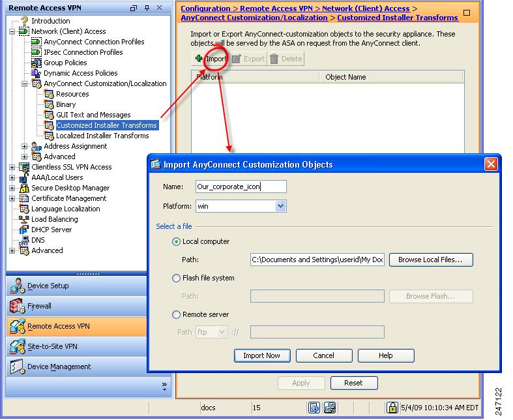Click the Platform column header

tap(256, 77)
